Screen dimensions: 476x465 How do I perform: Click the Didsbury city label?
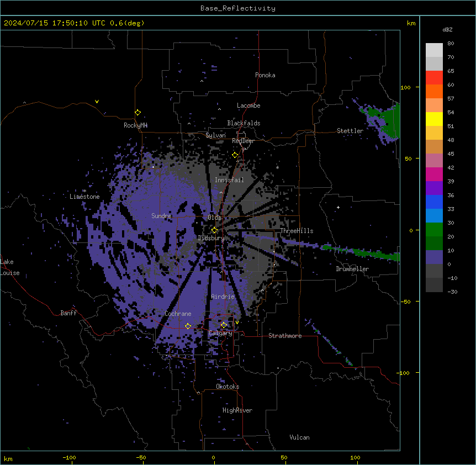[211, 238]
